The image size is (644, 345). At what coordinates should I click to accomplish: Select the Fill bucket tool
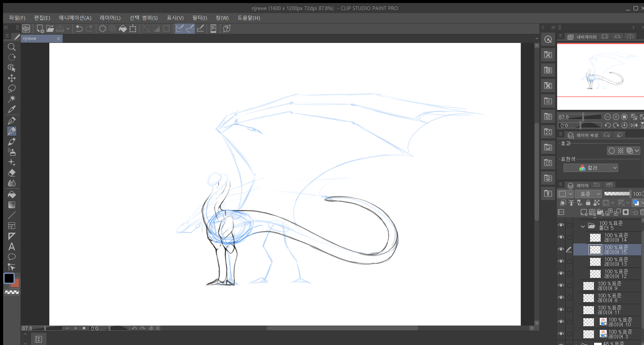click(12, 194)
